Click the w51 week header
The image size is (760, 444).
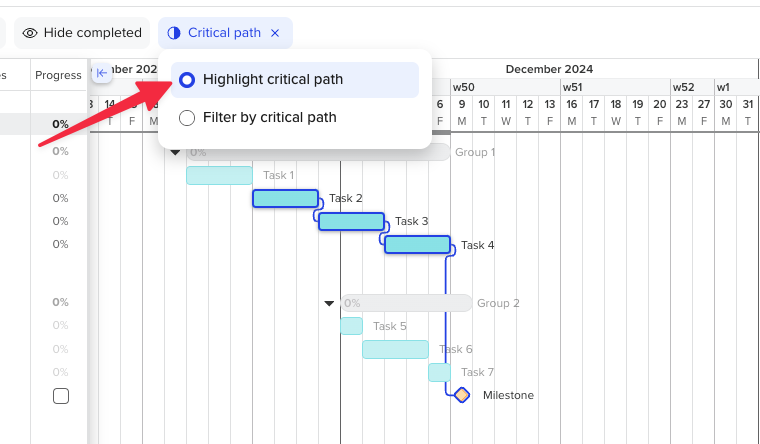pyautogui.click(x=571, y=87)
